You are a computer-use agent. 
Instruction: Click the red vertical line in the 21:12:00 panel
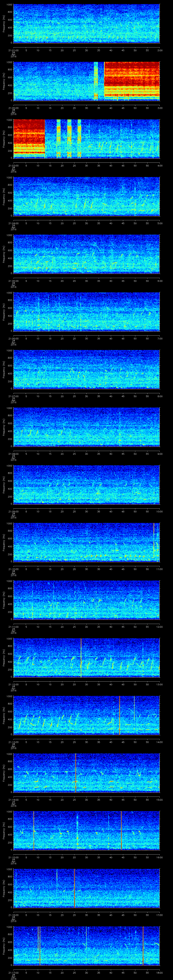(81, 657)
